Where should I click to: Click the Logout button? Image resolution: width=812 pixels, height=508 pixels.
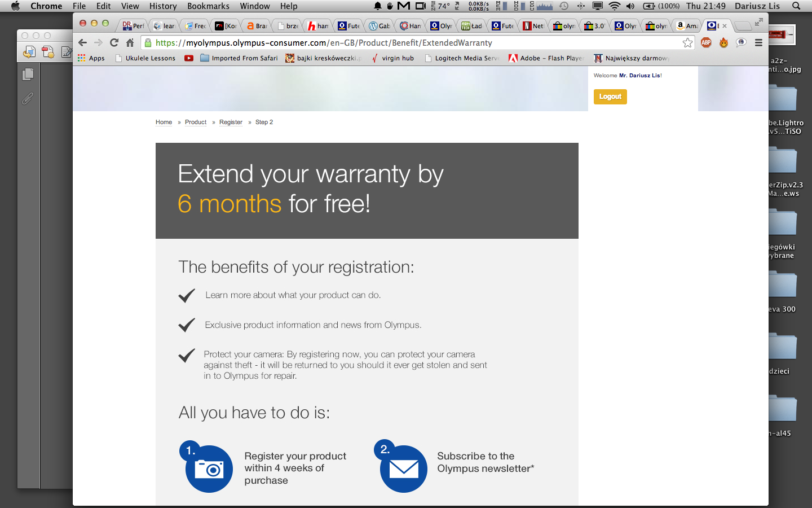click(x=610, y=97)
